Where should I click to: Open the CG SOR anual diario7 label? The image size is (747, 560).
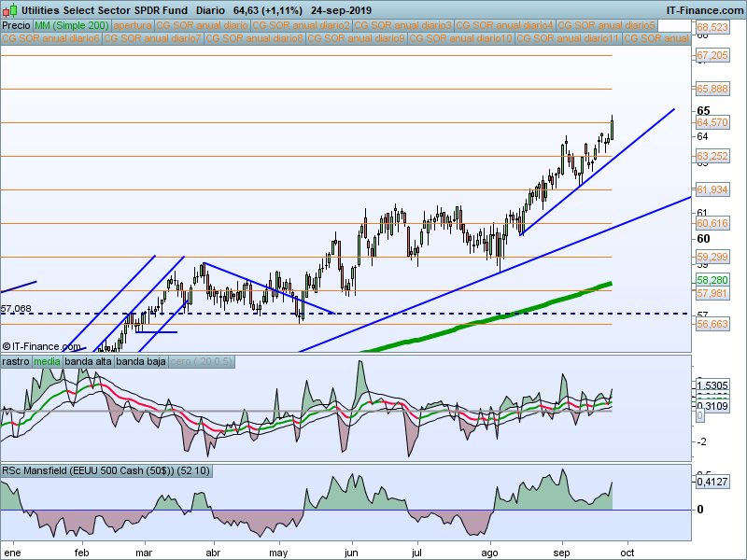tap(153, 38)
